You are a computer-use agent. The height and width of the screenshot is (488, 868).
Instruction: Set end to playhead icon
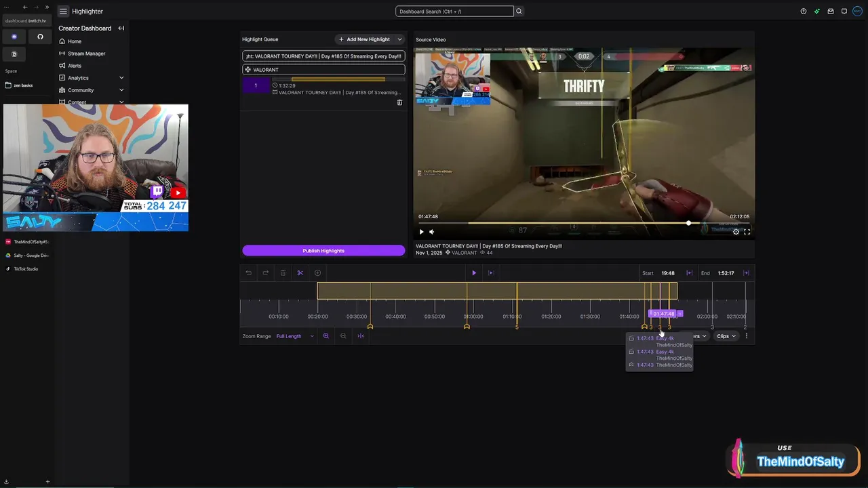click(746, 273)
